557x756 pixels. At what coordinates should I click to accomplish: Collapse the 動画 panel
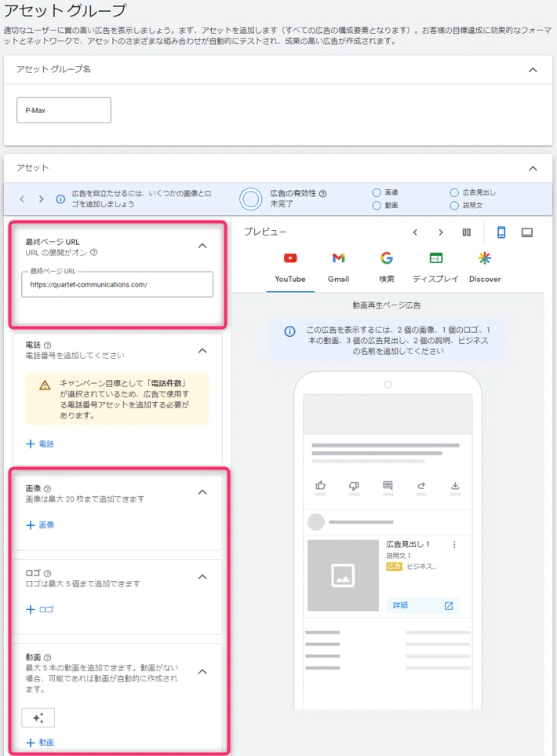coord(202,672)
